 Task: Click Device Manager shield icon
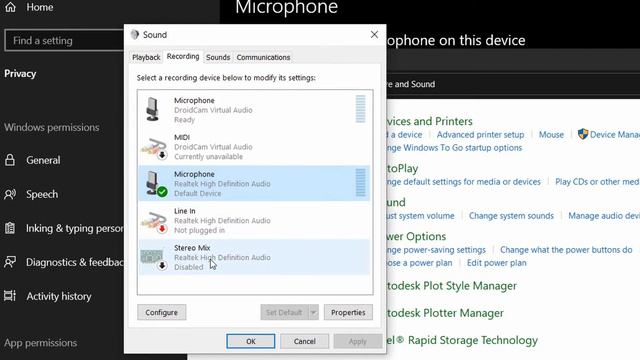point(582,134)
